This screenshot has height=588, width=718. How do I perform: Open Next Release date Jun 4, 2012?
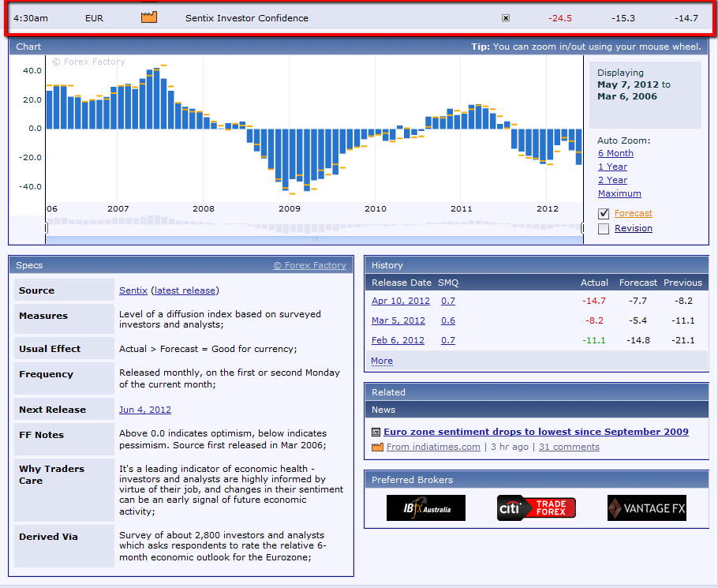pyautogui.click(x=145, y=410)
